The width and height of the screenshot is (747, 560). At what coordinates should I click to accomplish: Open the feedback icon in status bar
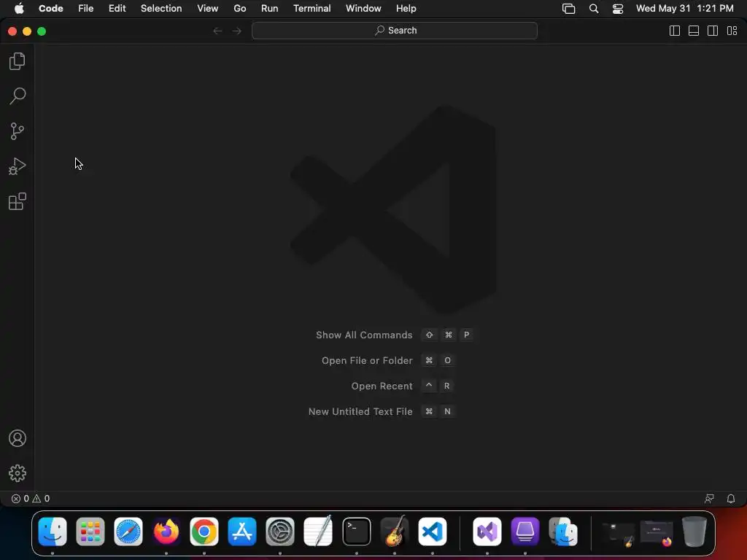[709, 499]
